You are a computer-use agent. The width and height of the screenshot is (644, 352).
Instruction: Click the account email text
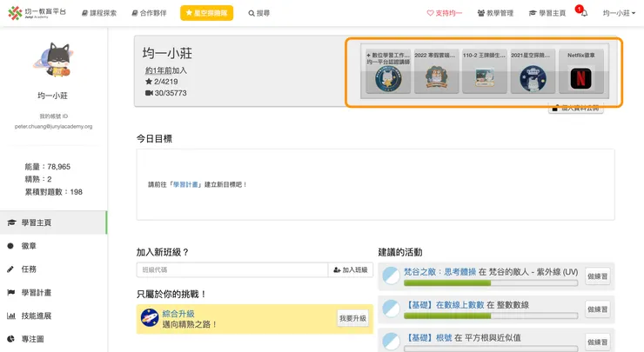[x=53, y=127]
